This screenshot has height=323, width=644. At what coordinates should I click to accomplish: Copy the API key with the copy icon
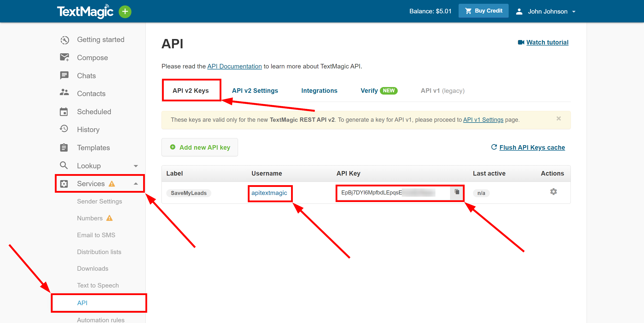457,192
